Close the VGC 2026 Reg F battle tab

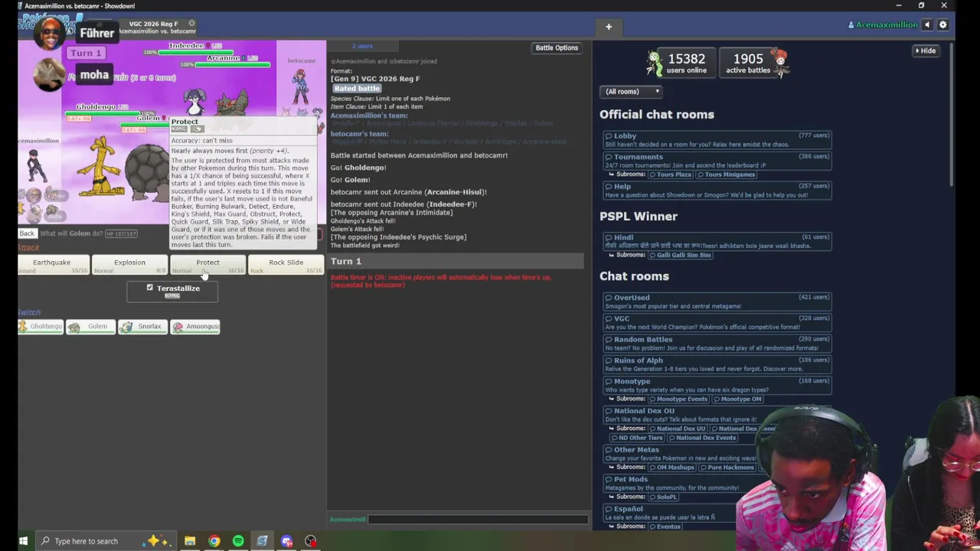(x=191, y=24)
